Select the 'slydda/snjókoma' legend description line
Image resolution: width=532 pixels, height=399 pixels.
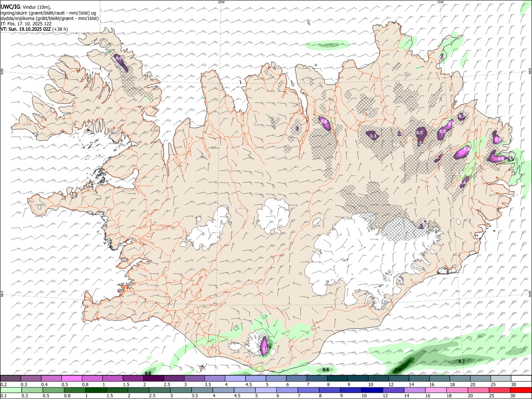pos(49,18)
